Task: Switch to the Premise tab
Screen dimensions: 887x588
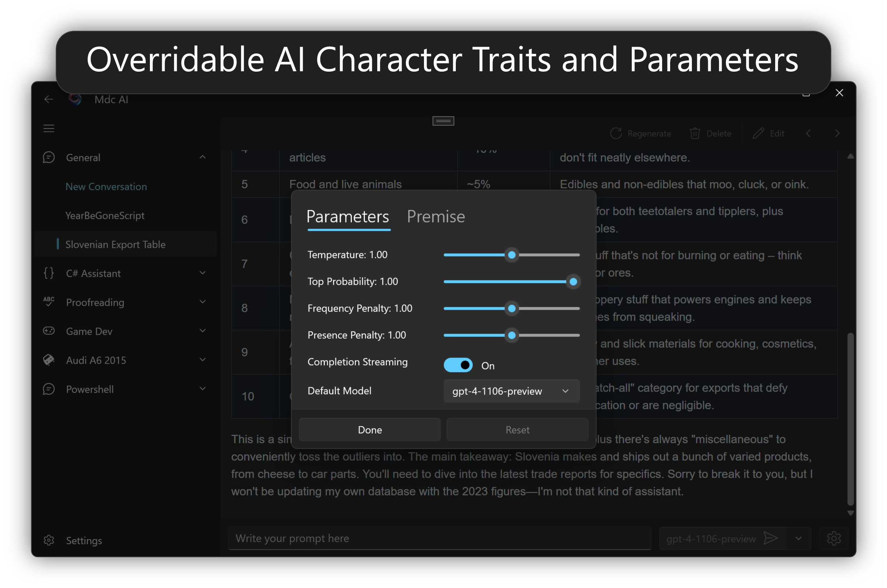Action: point(436,217)
